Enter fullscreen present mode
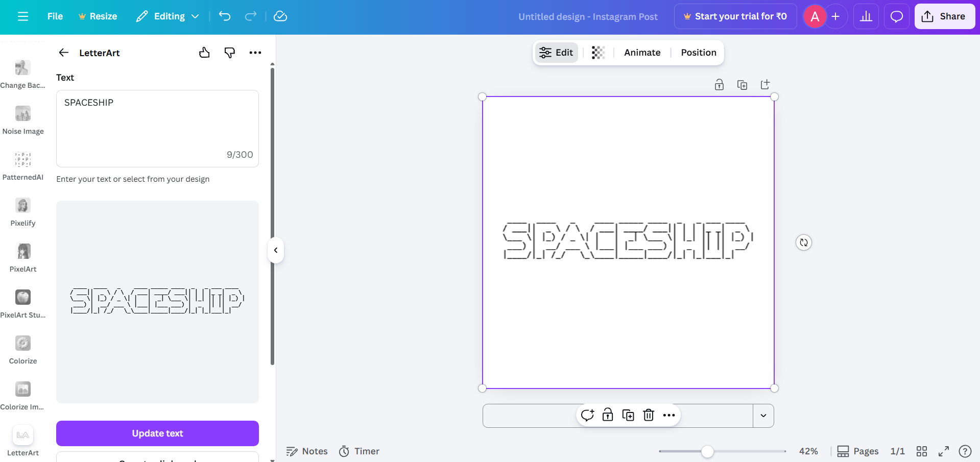 tap(944, 451)
